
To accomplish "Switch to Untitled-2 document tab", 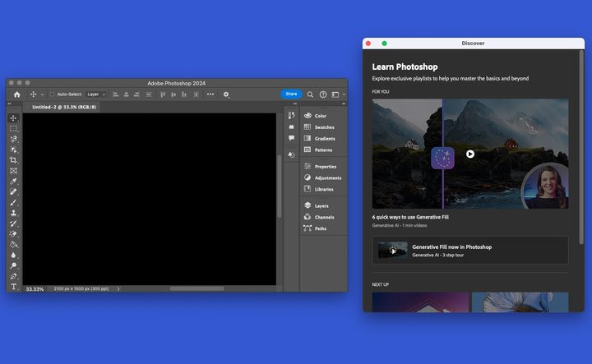I will tap(64, 107).
